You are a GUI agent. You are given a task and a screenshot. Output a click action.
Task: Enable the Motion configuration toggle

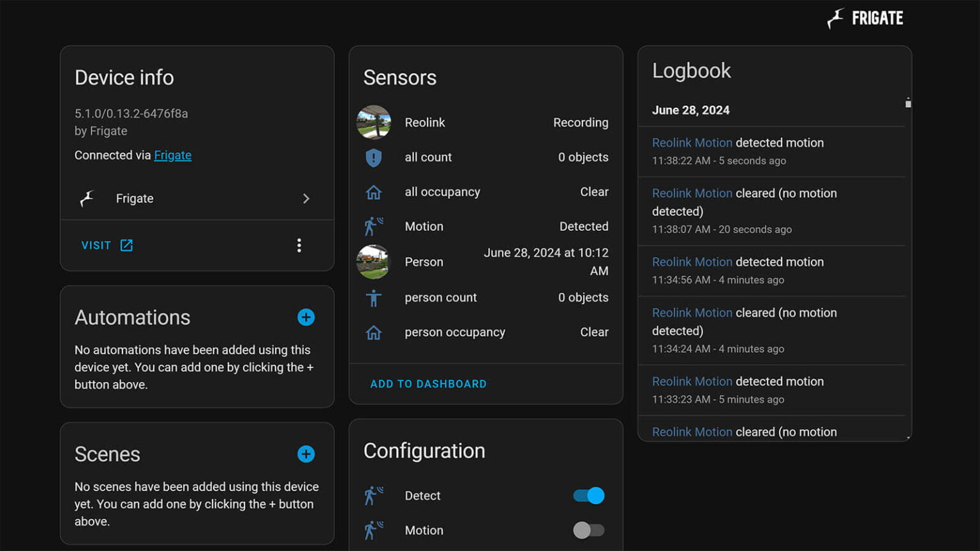[588, 530]
